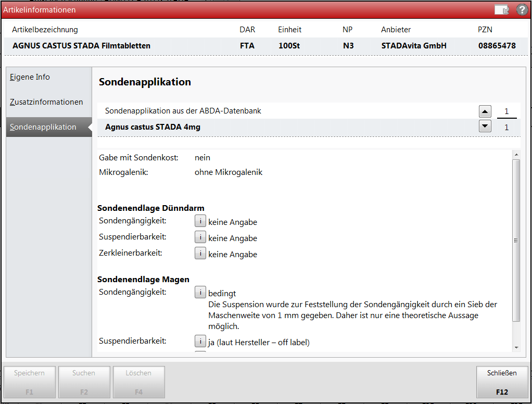532x404 pixels.
Task: Open the help question mark icon
Action: click(x=522, y=10)
